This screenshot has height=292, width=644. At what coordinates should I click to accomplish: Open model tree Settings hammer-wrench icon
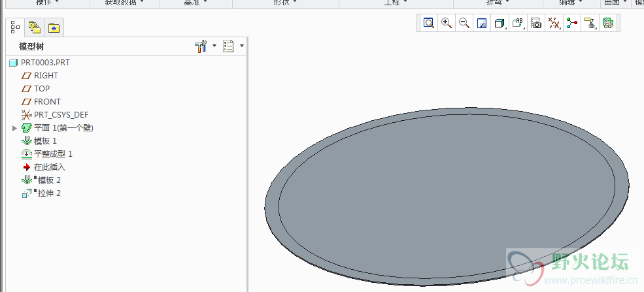pos(201,46)
